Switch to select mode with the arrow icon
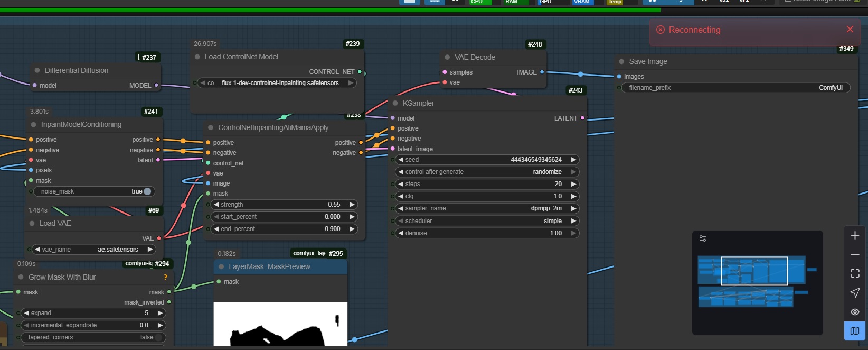The width and height of the screenshot is (868, 350). (855, 292)
